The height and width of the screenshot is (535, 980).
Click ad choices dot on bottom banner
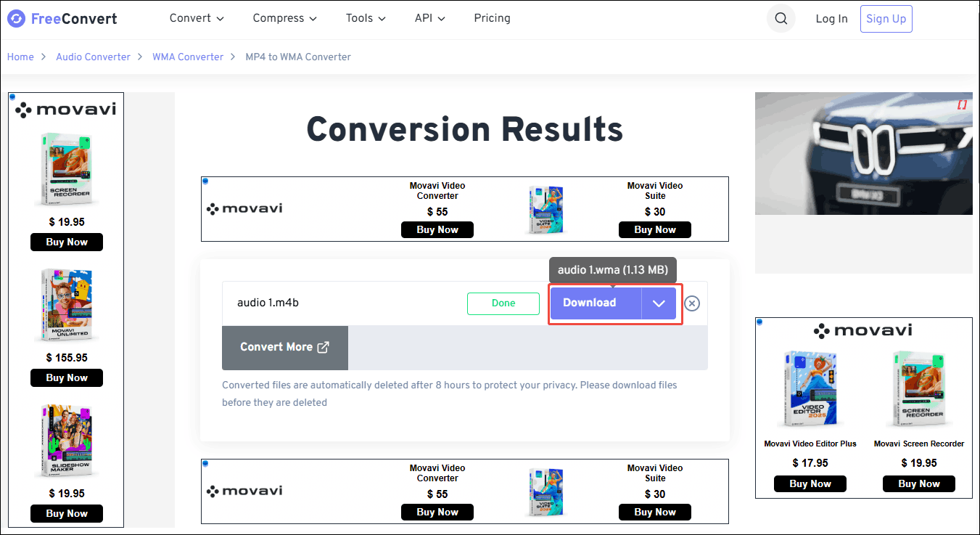click(205, 463)
